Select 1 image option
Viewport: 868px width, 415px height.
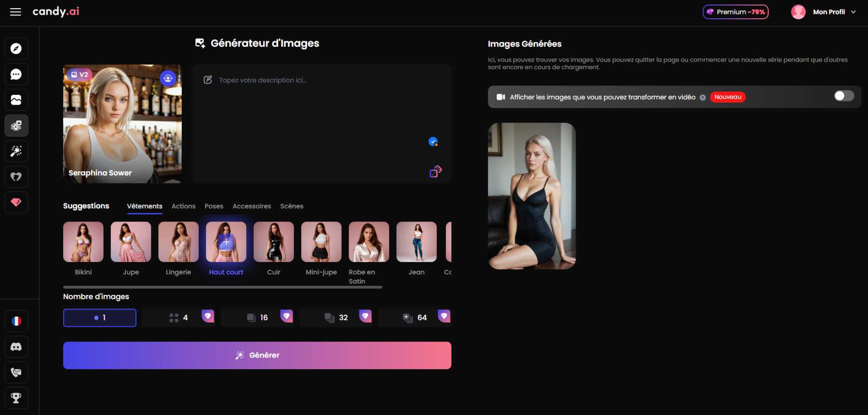[x=100, y=318]
